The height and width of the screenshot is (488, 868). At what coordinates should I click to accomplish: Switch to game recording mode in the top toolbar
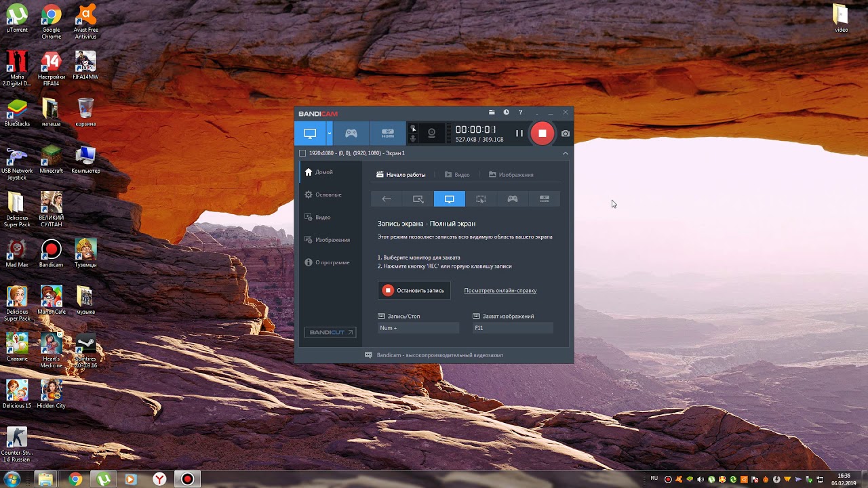pyautogui.click(x=351, y=134)
